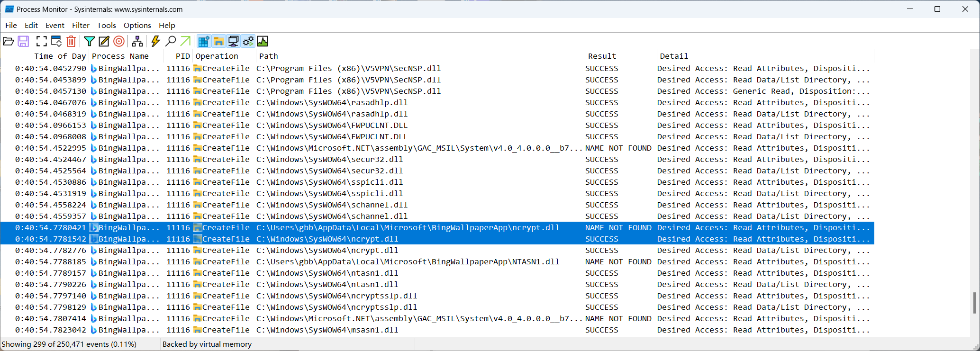This screenshot has width=980, height=351.
Task: Toggle event capture in the toolbar
Action: click(x=42, y=41)
